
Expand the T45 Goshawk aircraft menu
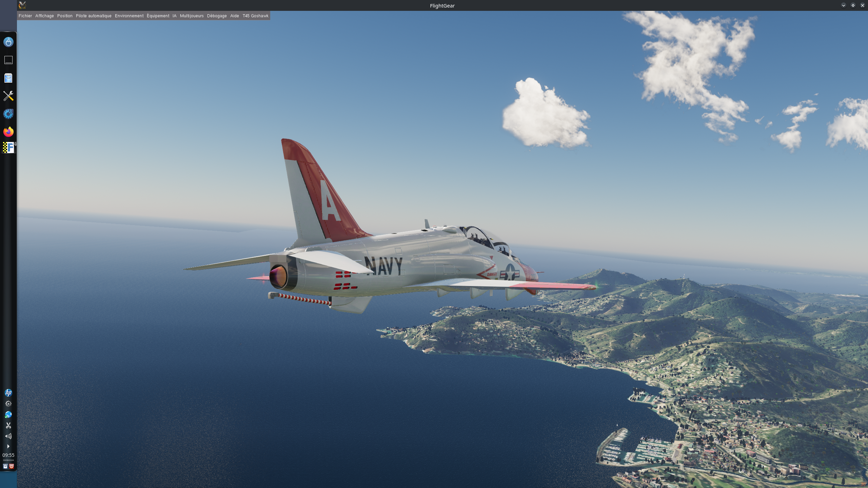255,16
